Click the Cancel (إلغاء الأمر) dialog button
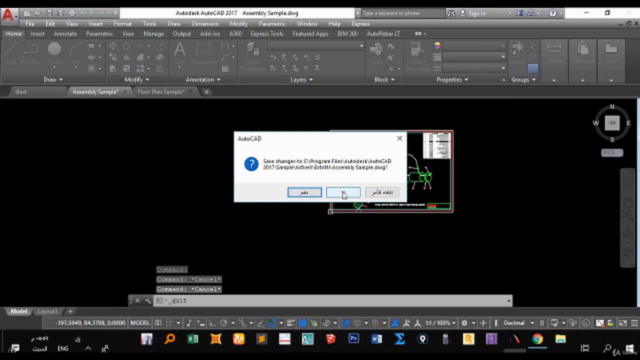The image size is (640, 360). tap(382, 192)
